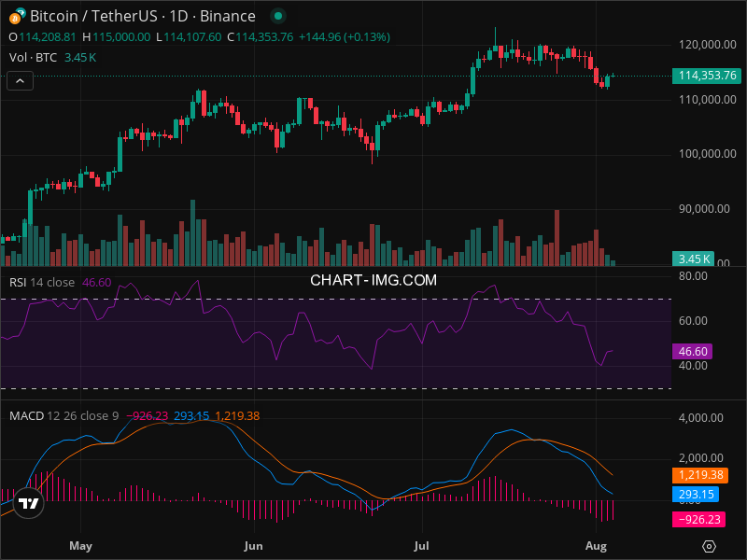Click the open price O 114,208.81
The width and height of the screenshot is (747, 560).
coord(42,37)
